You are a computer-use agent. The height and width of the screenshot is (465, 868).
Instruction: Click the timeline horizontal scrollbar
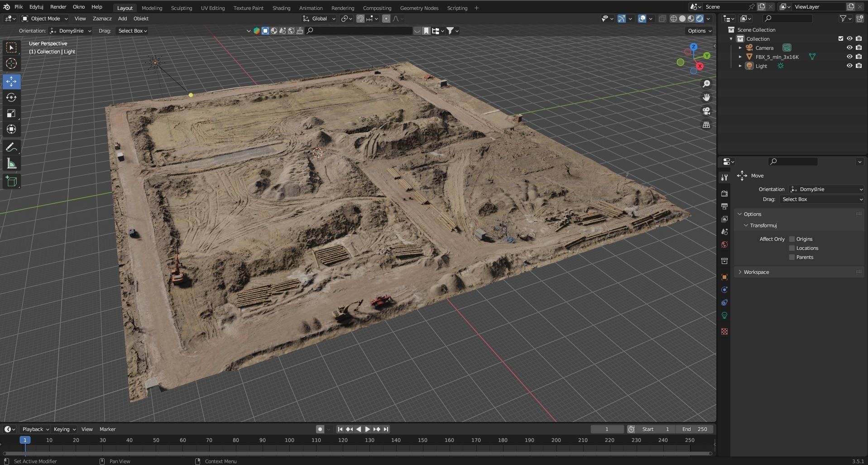[358, 453]
